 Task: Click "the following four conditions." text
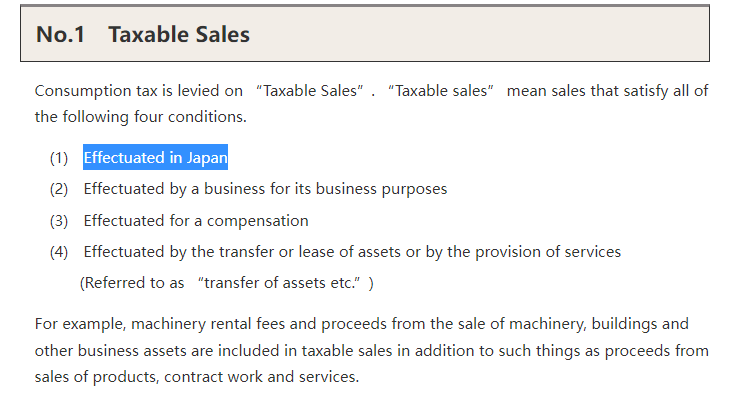[x=140, y=117]
